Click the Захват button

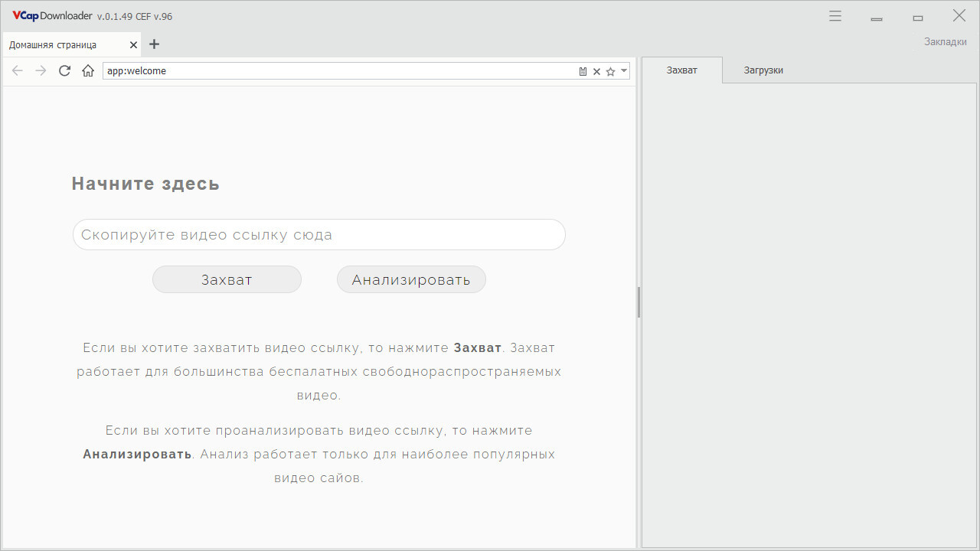tap(227, 279)
